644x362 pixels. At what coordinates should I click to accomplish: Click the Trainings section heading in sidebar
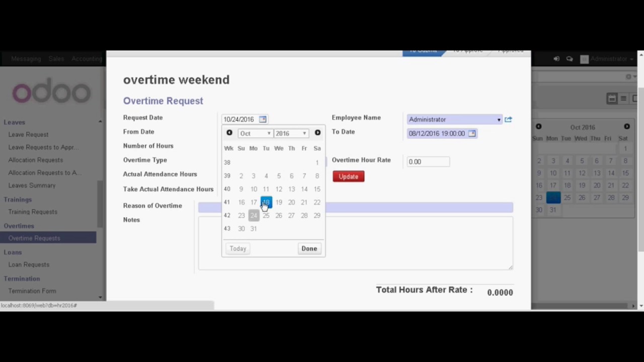click(18, 200)
